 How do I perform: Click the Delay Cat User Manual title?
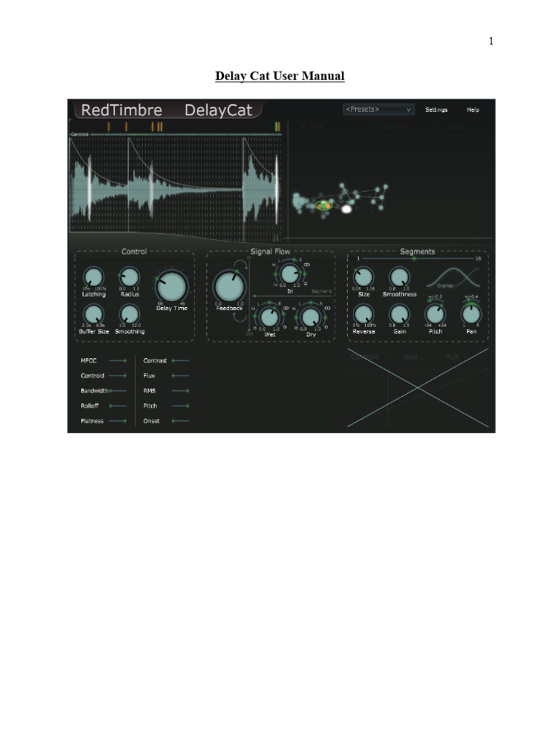[280, 76]
